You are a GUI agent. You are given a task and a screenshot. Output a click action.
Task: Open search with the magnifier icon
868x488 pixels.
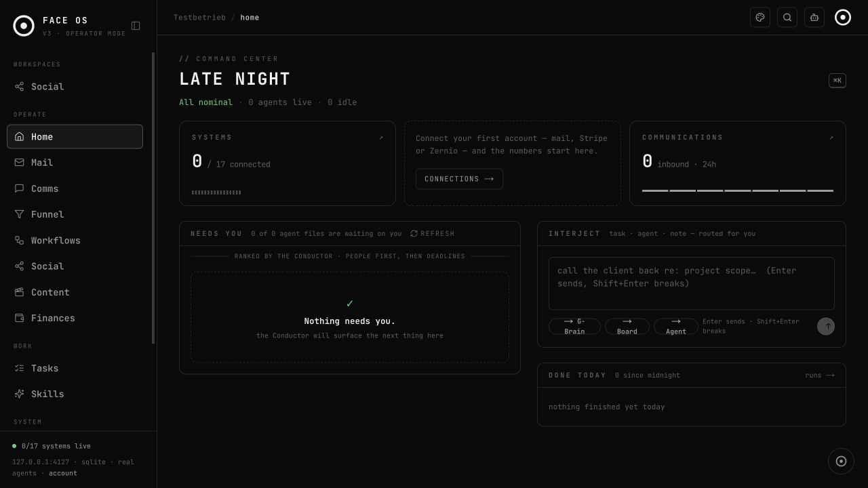click(787, 18)
